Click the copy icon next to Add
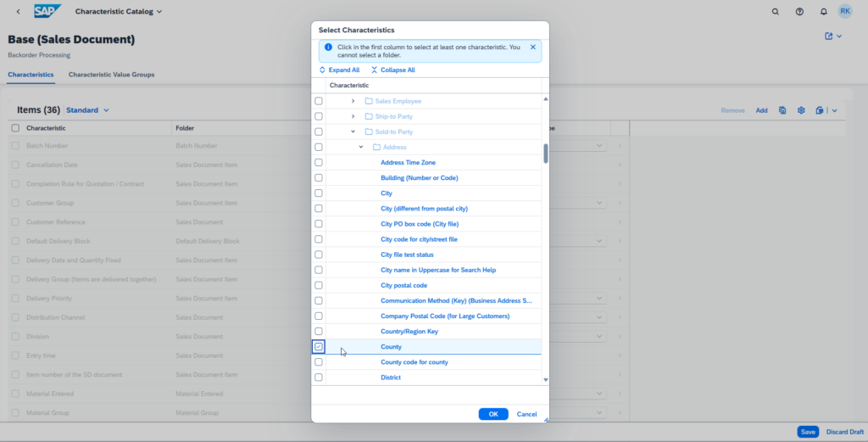 click(x=782, y=110)
